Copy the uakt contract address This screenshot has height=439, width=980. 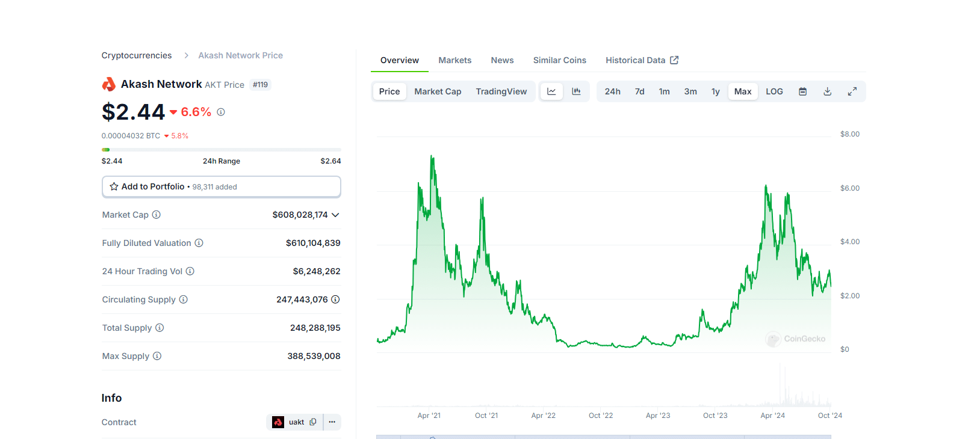(x=313, y=422)
